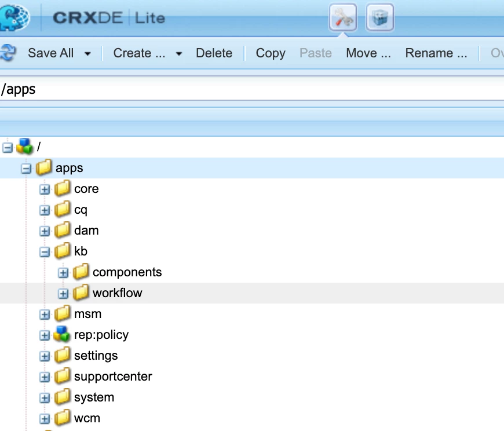The image size is (504, 431).
Task: Select the root / tree node label
Action: click(39, 147)
